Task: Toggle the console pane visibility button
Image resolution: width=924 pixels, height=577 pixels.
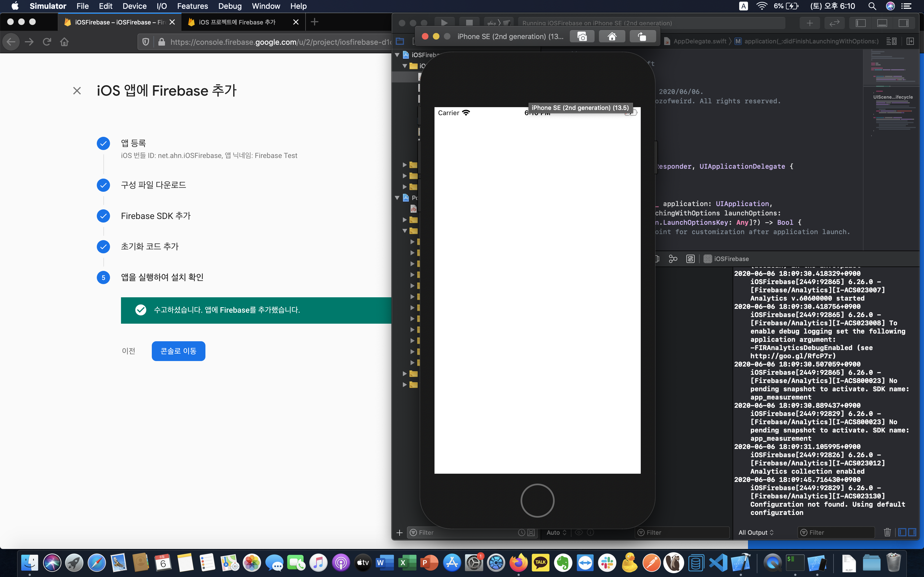Action: click(x=912, y=532)
